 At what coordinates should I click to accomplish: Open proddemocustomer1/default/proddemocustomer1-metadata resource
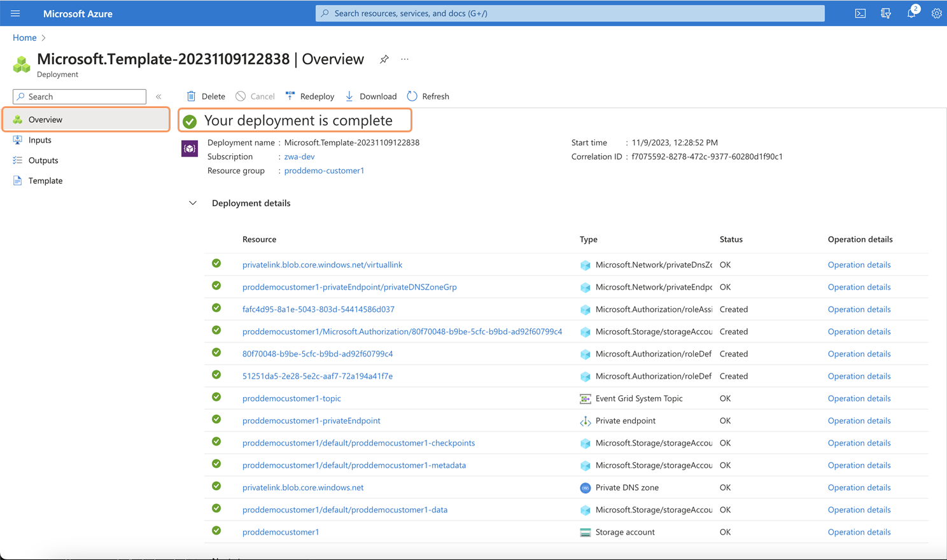pyautogui.click(x=354, y=465)
